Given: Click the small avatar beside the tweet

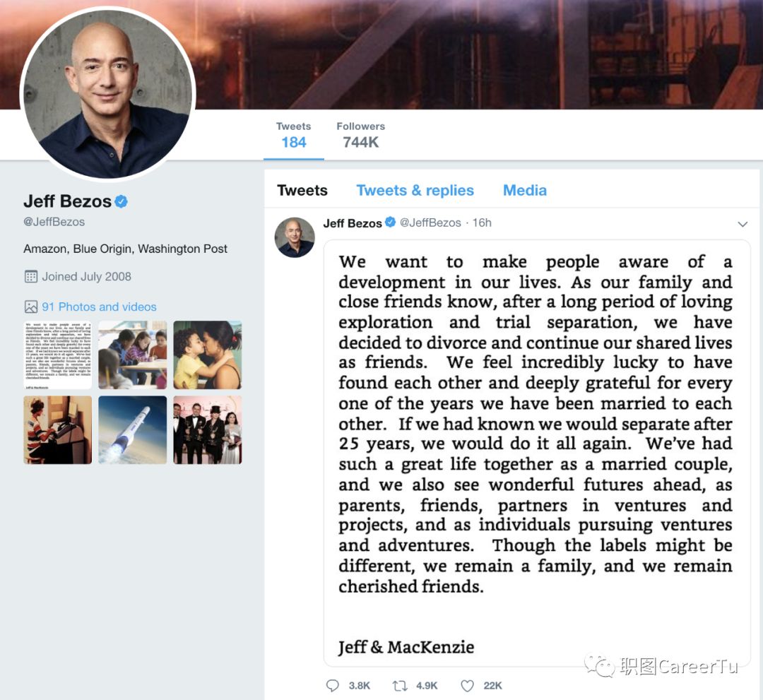Looking at the screenshot, I should (x=295, y=237).
